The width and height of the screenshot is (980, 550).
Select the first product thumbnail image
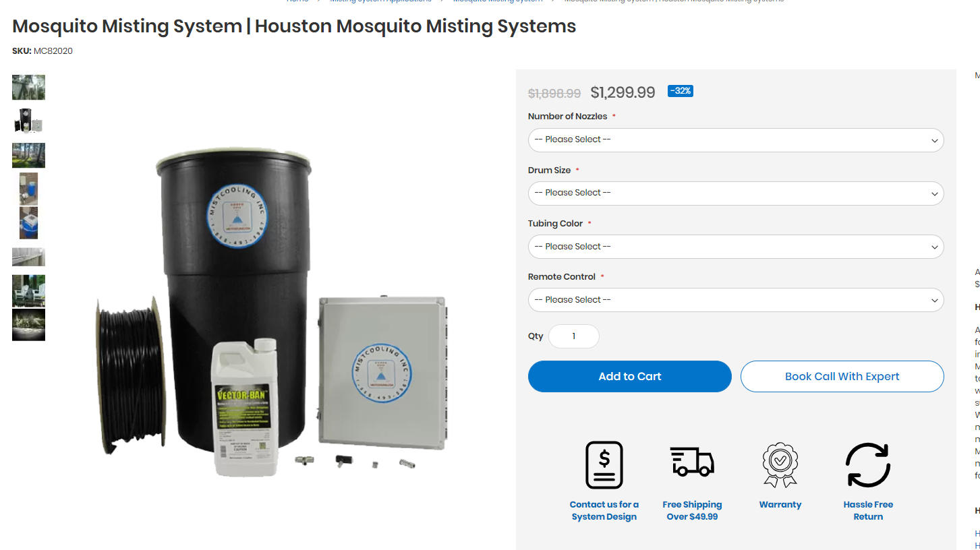tap(28, 88)
